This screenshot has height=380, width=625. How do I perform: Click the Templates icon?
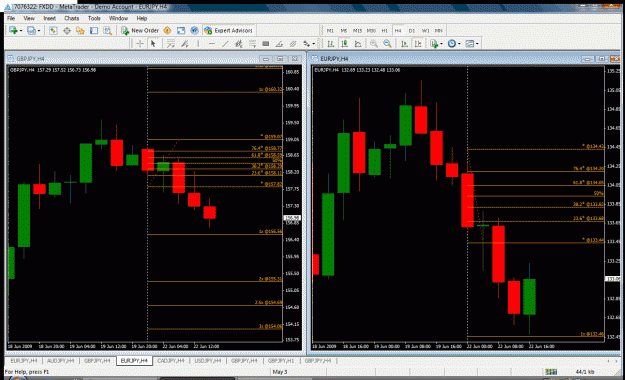(470, 43)
